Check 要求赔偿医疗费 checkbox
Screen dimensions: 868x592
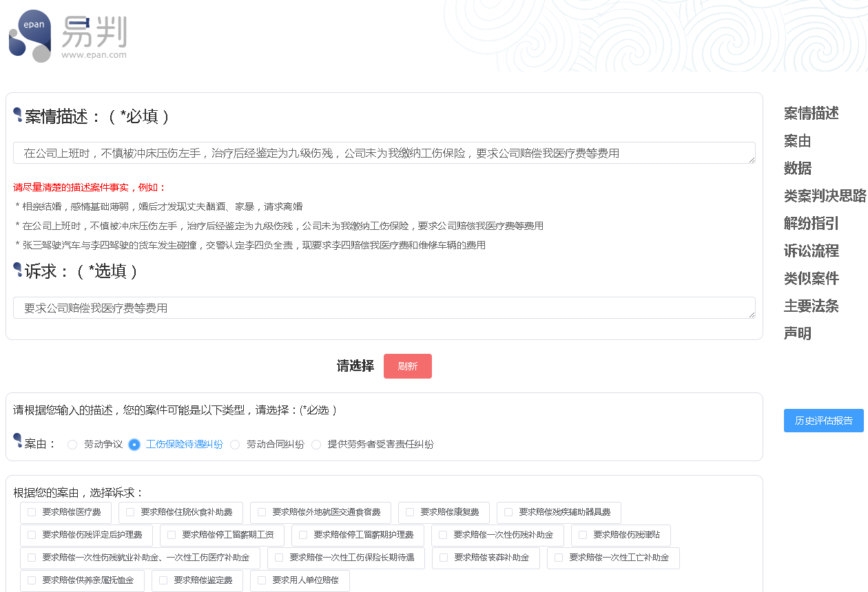point(32,512)
